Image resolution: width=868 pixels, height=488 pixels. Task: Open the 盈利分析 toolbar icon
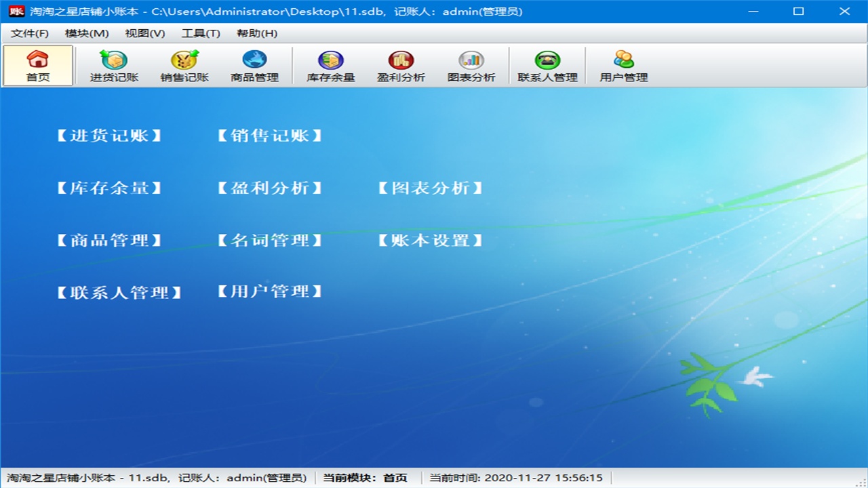[400, 65]
